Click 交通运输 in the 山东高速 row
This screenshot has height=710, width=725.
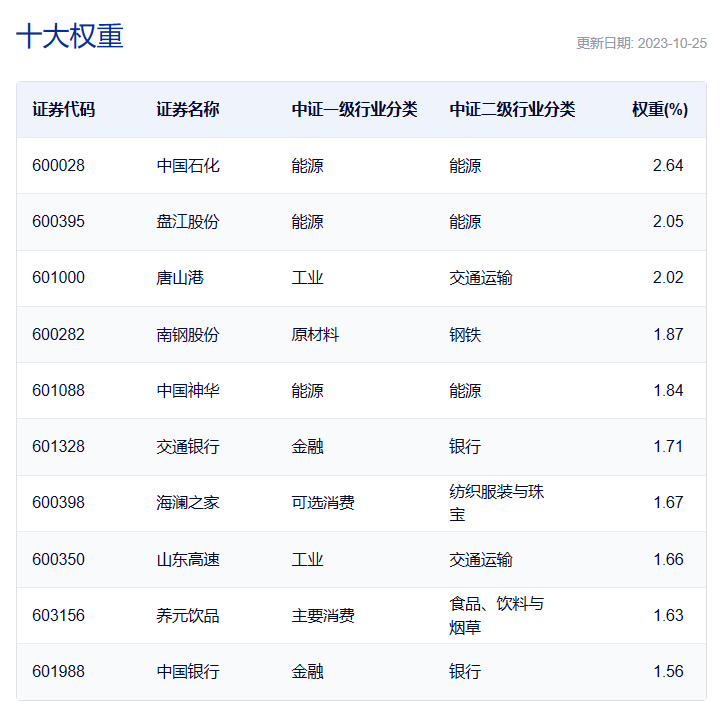pyautogui.click(x=481, y=559)
